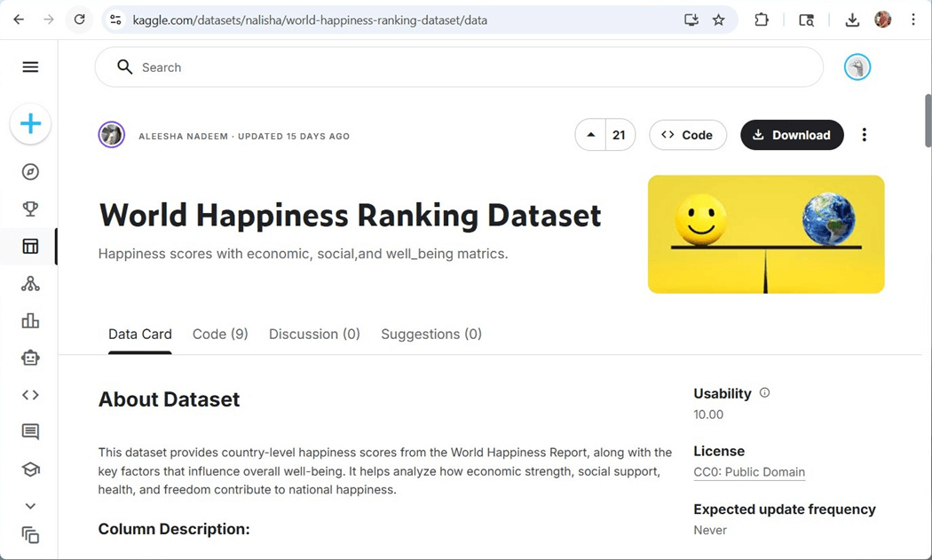
Task: Click the page's vertical scrollbar thumb
Action: (928, 115)
